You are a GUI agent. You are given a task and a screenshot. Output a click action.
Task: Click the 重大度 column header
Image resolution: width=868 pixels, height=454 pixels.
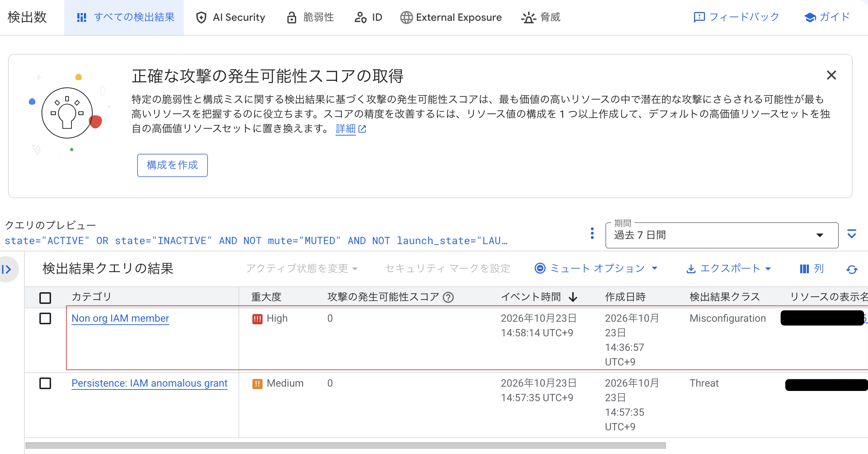[266, 297]
